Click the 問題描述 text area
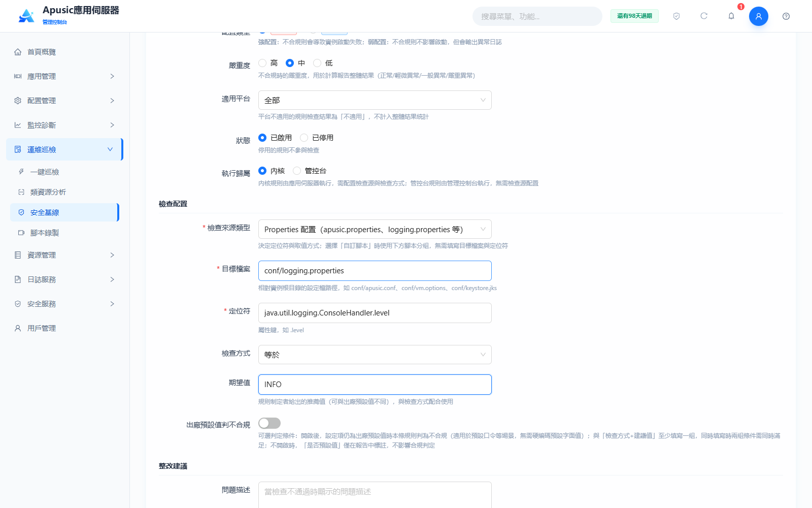812x508 pixels. 375,495
